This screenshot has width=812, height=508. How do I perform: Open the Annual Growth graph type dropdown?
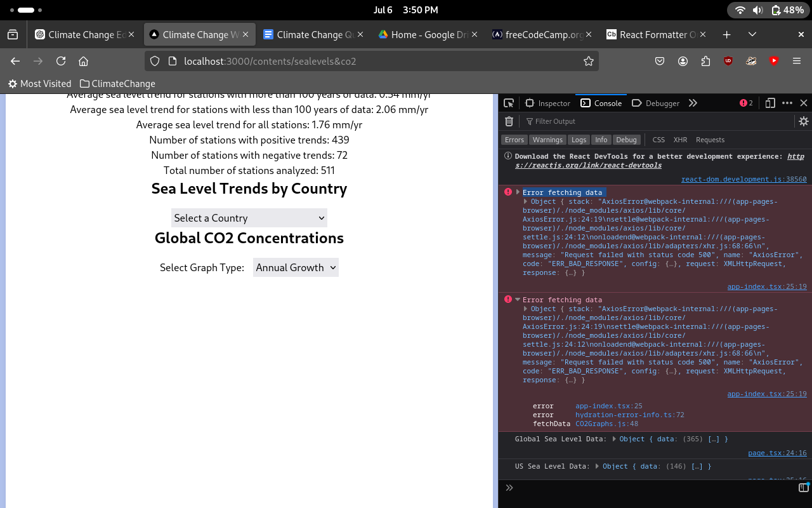(x=296, y=267)
